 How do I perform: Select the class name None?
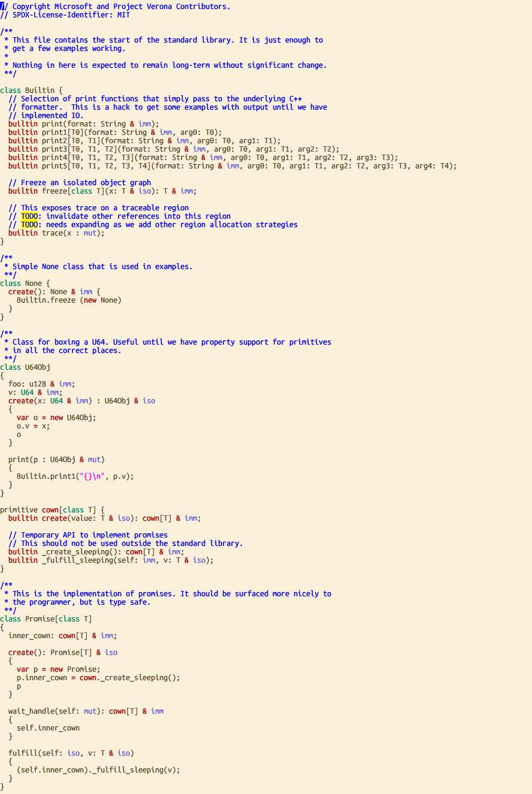[x=34, y=283]
